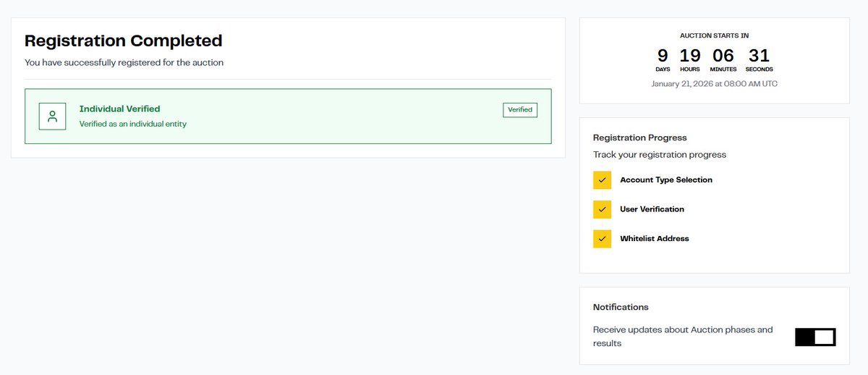
Task: Select the Account Type Selection step label
Action: click(x=666, y=180)
